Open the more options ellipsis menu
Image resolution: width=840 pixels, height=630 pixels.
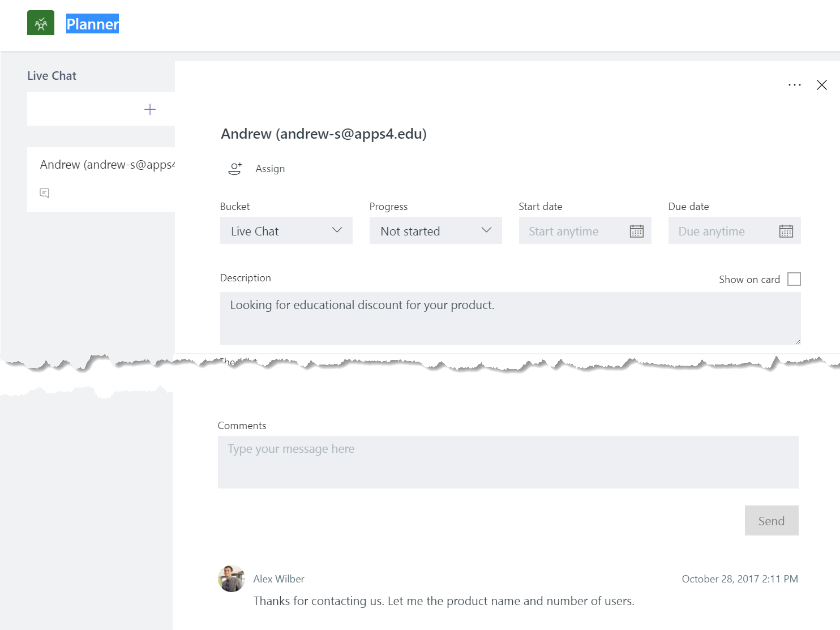[x=794, y=85]
